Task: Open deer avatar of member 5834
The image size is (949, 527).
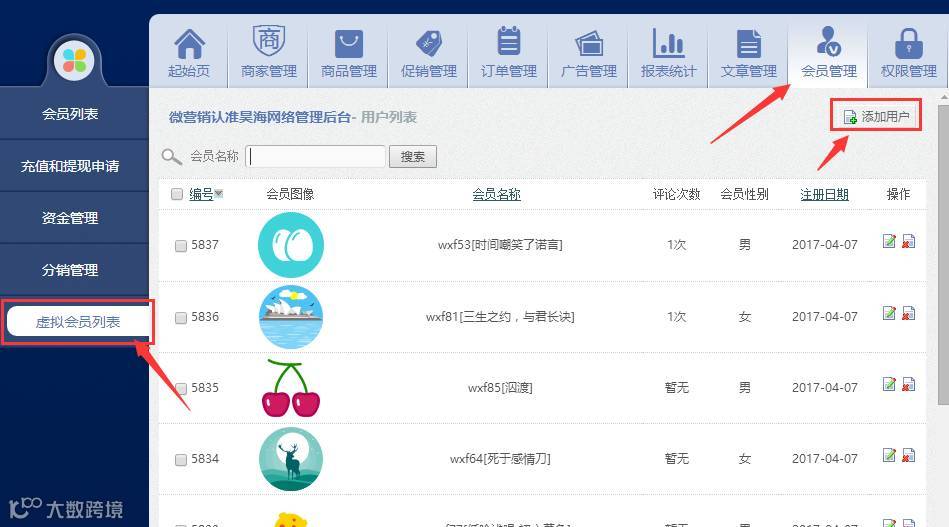Action: pos(291,459)
